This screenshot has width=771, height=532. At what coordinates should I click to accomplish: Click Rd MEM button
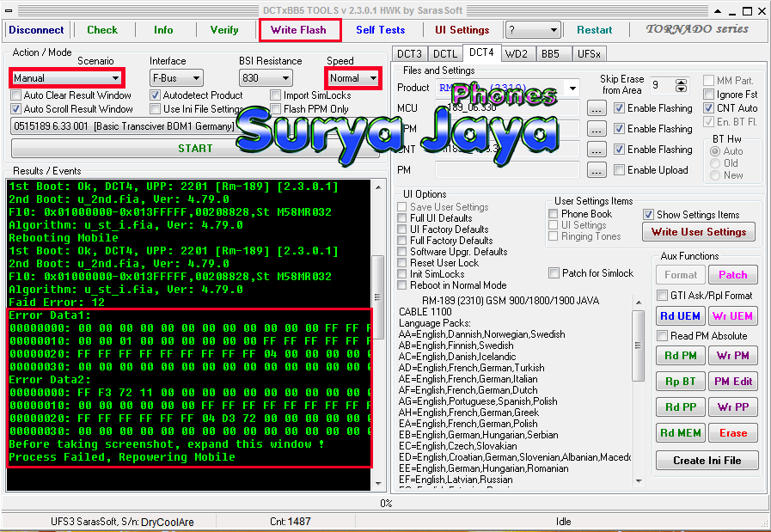tap(681, 433)
